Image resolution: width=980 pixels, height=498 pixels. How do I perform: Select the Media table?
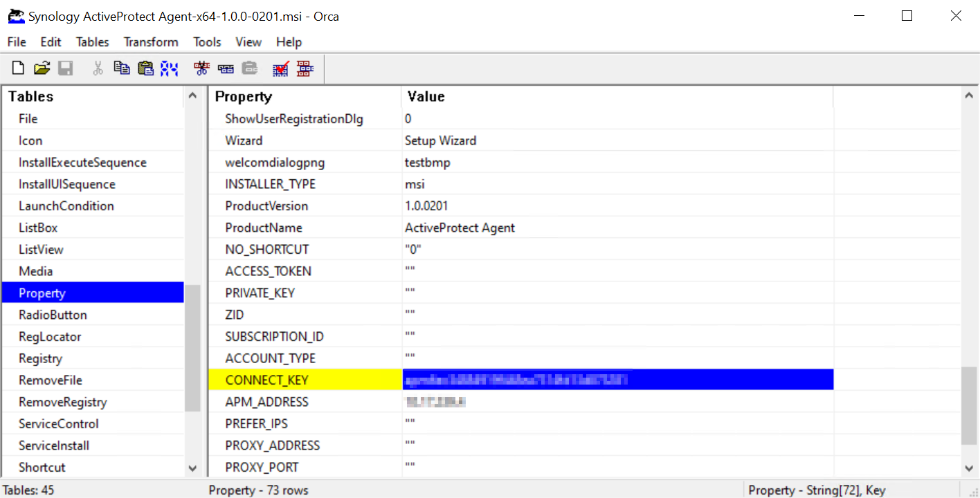[x=93, y=271]
